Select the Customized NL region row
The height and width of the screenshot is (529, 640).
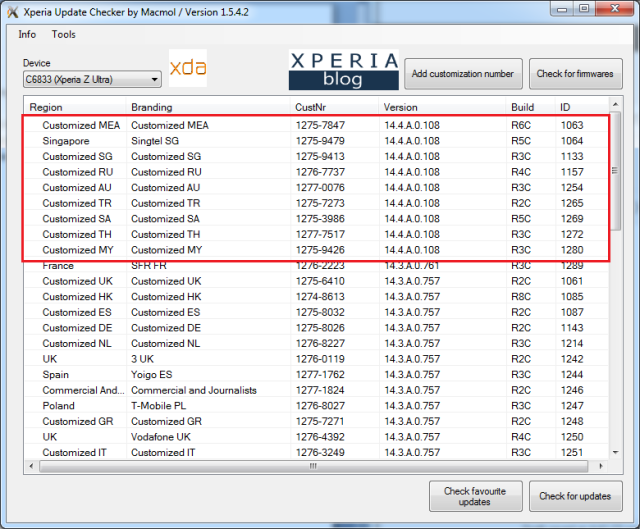click(x=316, y=343)
